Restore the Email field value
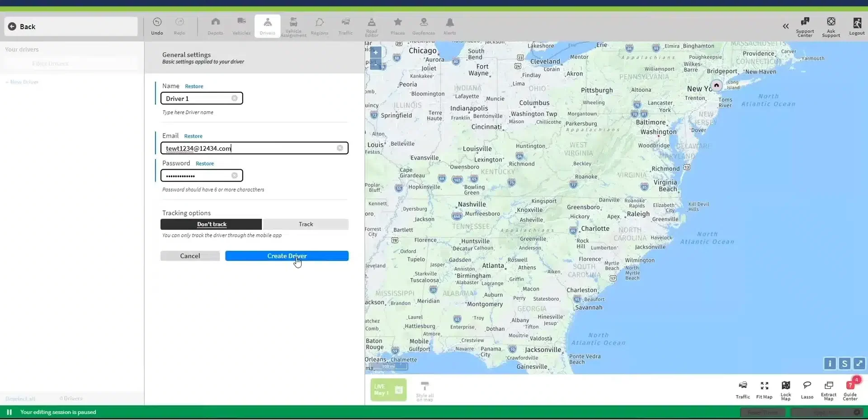Screen dimensions: 868x420 click(x=193, y=136)
